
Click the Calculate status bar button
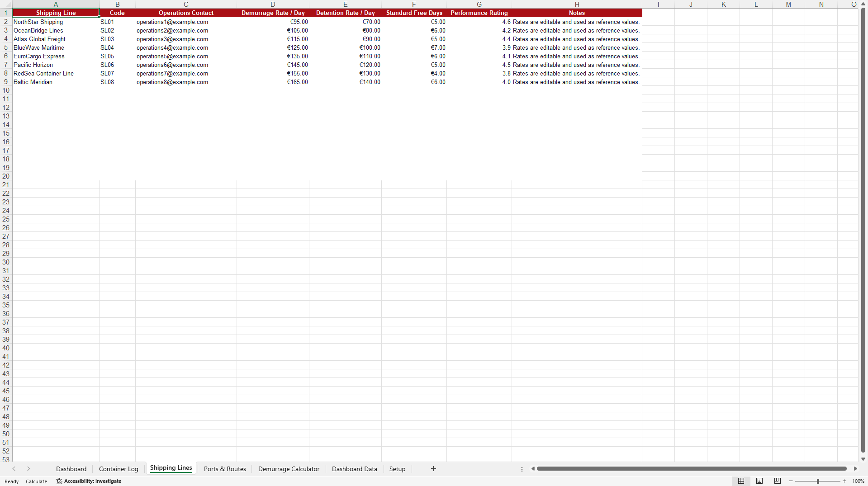36,481
